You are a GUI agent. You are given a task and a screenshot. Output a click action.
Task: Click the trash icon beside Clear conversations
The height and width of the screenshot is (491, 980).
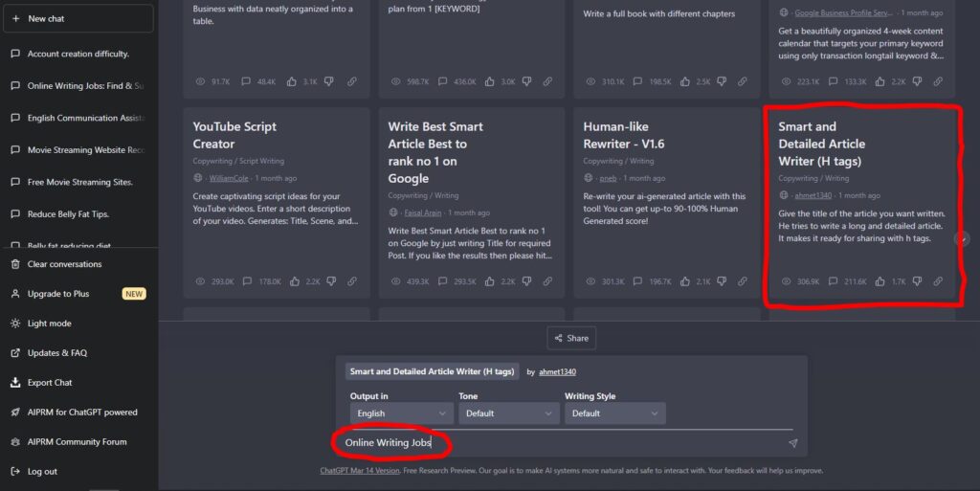tap(15, 264)
